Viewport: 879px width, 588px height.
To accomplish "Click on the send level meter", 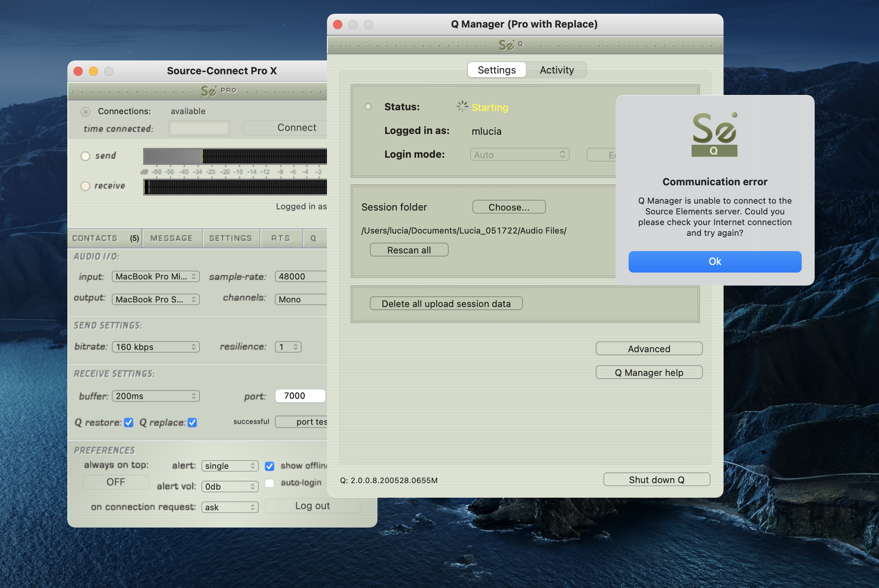I will coord(235,157).
